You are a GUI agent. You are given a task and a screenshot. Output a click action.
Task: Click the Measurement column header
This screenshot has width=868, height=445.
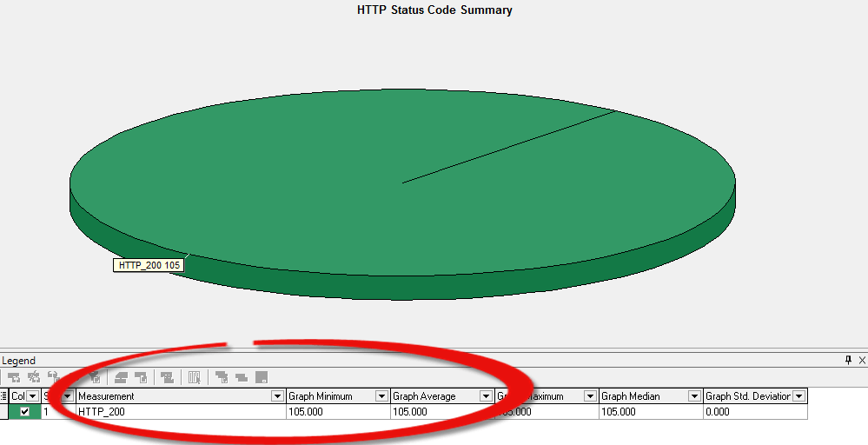(174, 396)
